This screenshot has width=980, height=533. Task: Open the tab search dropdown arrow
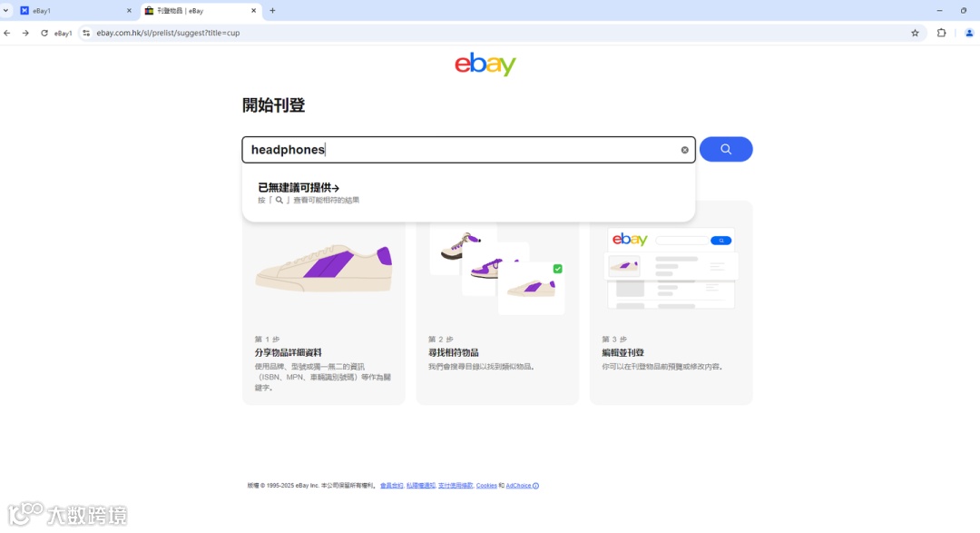(x=5, y=11)
